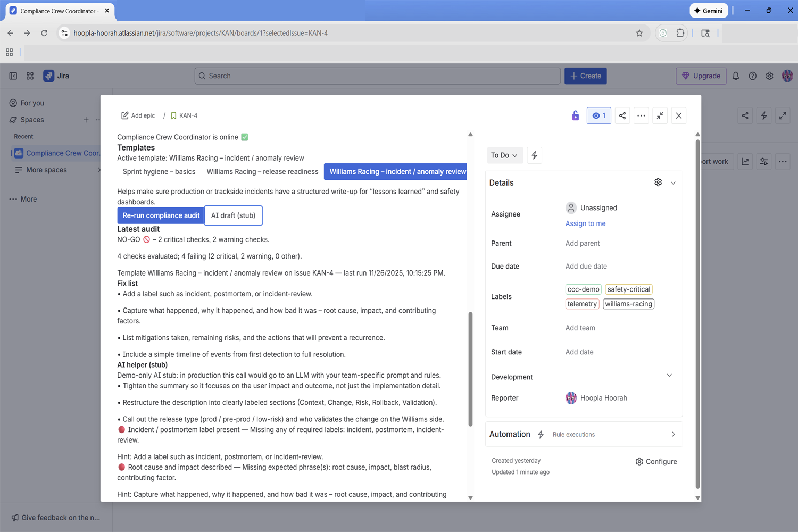Click the Jira logo
Screen dimensions: 798x532
tap(56, 76)
